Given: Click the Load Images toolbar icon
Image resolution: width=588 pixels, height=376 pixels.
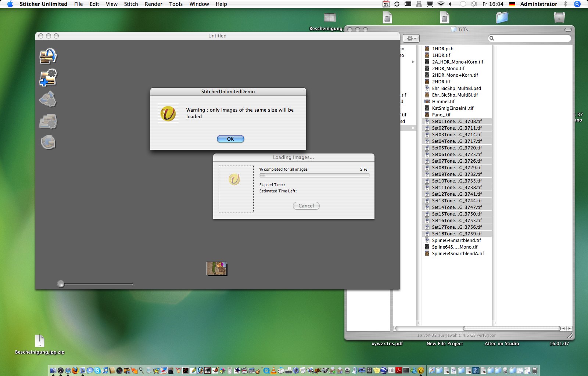Looking at the screenshot, I should pyautogui.click(x=48, y=56).
